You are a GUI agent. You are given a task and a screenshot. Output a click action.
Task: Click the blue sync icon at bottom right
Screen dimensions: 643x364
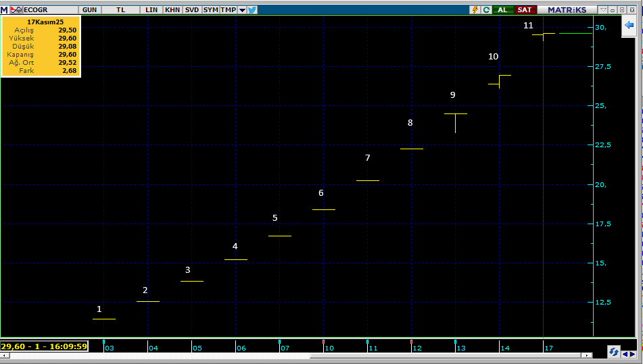614,352
